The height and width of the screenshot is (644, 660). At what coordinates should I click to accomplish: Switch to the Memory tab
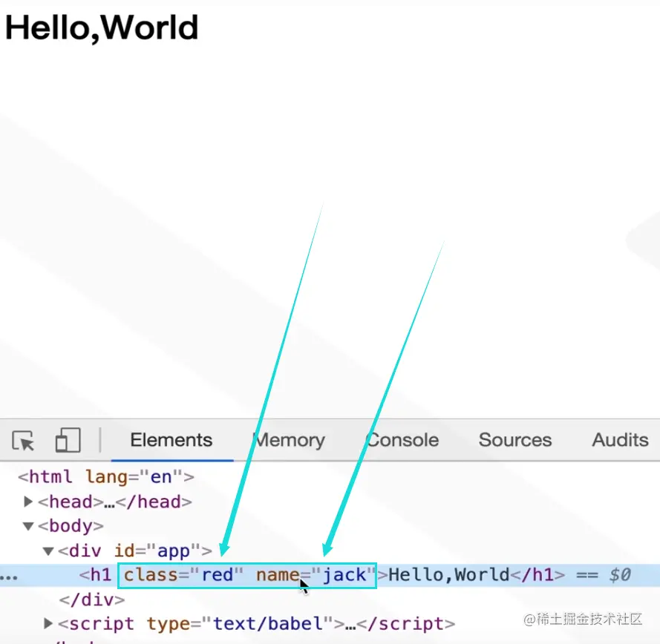click(289, 440)
